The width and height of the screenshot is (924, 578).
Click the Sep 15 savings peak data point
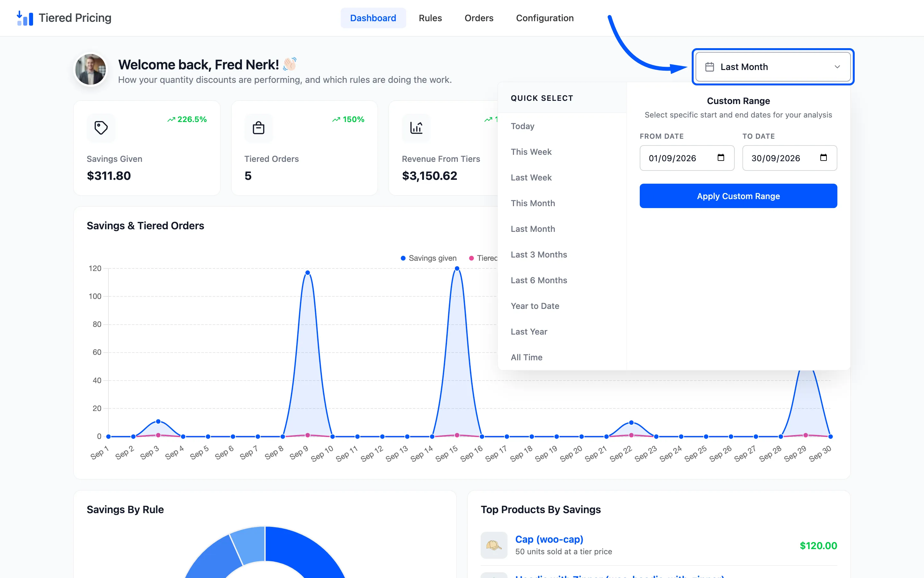coord(457,268)
